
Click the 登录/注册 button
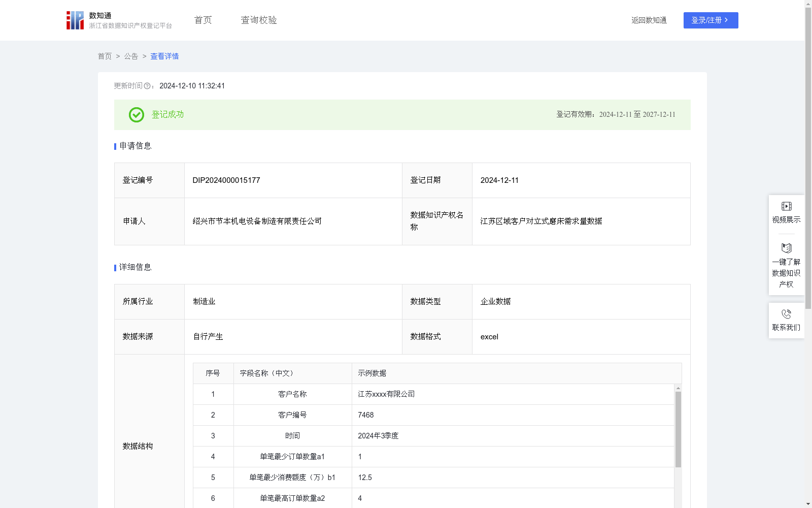(710, 20)
